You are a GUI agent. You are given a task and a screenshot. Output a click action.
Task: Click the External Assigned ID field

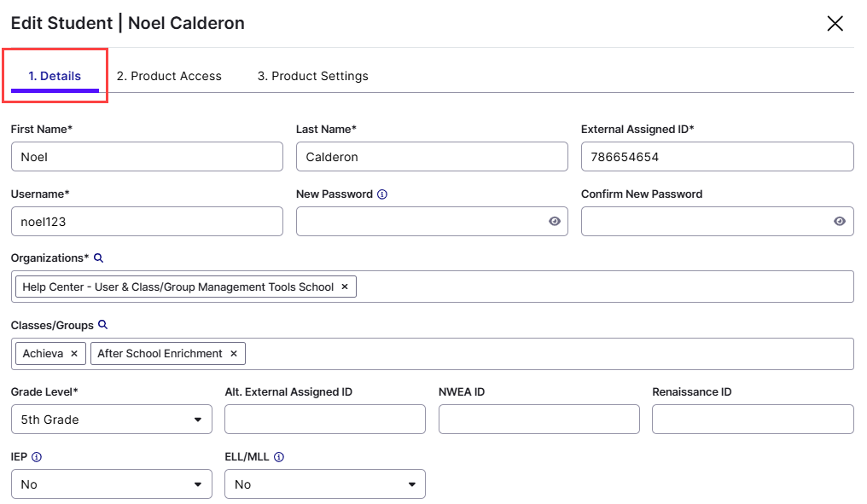[x=717, y=156]
